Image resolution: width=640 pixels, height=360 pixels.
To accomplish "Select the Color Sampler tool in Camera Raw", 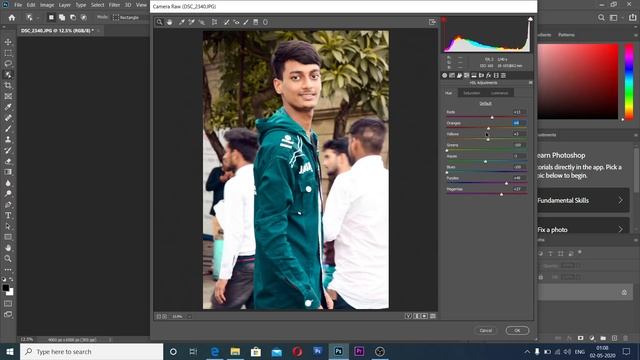I will 191,22.
